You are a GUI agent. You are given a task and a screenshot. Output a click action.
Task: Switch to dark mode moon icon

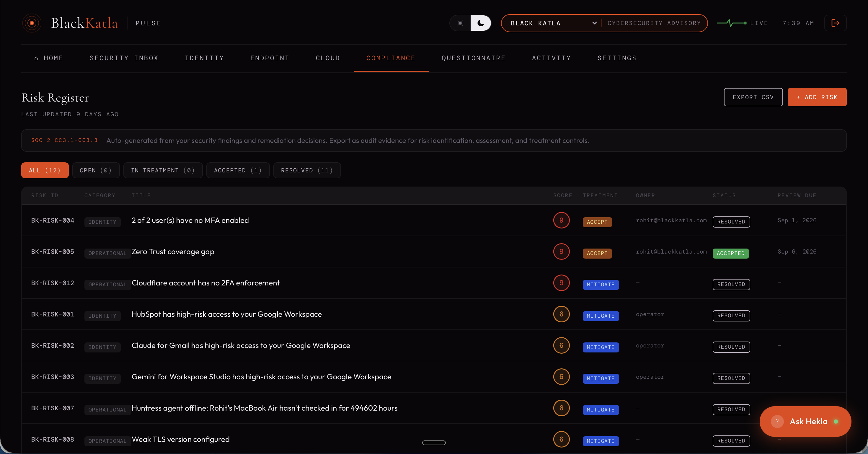[x=481, y=23]
